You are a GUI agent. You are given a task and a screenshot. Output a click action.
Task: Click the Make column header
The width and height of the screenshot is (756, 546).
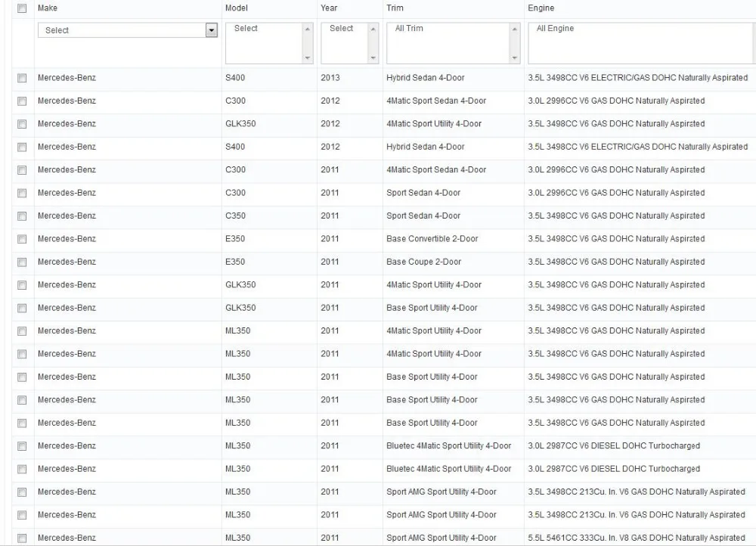pos(47,8)
